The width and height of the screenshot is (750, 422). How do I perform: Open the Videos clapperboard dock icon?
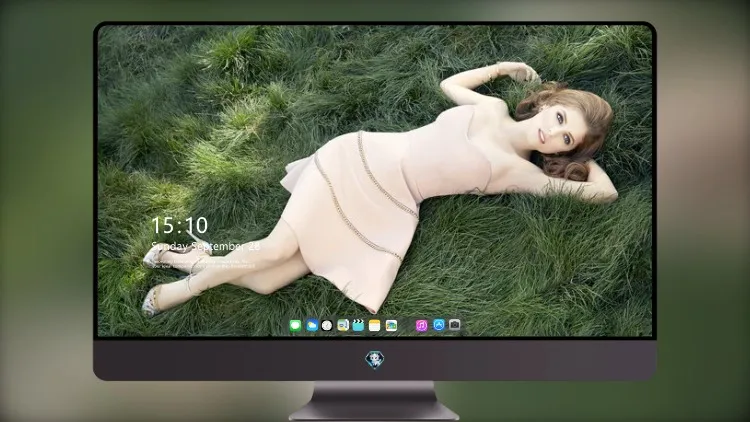358,326
